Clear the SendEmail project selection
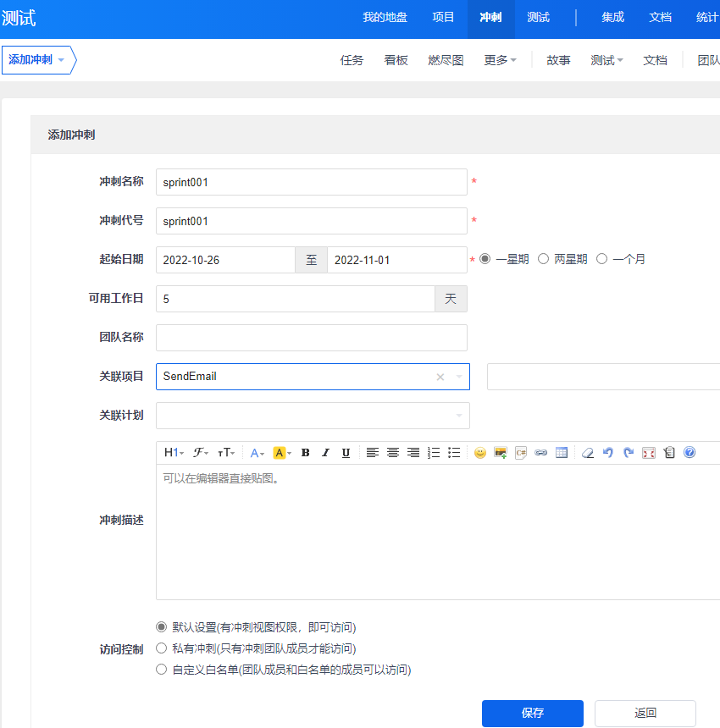The height and width of the screenshot is (728, 720). tap(440, 377)
